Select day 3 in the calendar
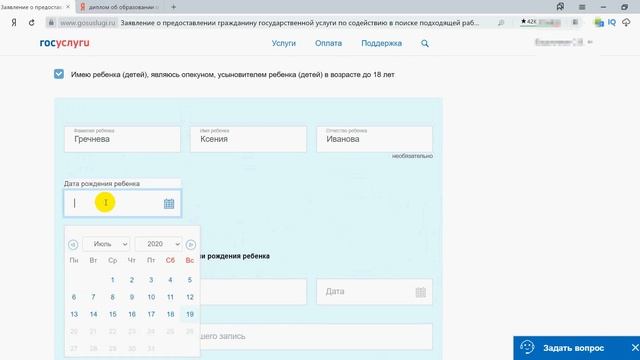 151,280
